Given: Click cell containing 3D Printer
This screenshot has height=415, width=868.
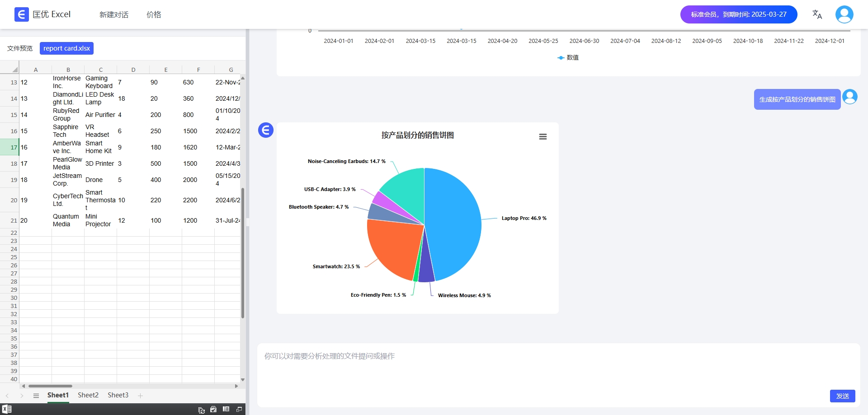Looking at the screenshot, I should coord(101,163).
